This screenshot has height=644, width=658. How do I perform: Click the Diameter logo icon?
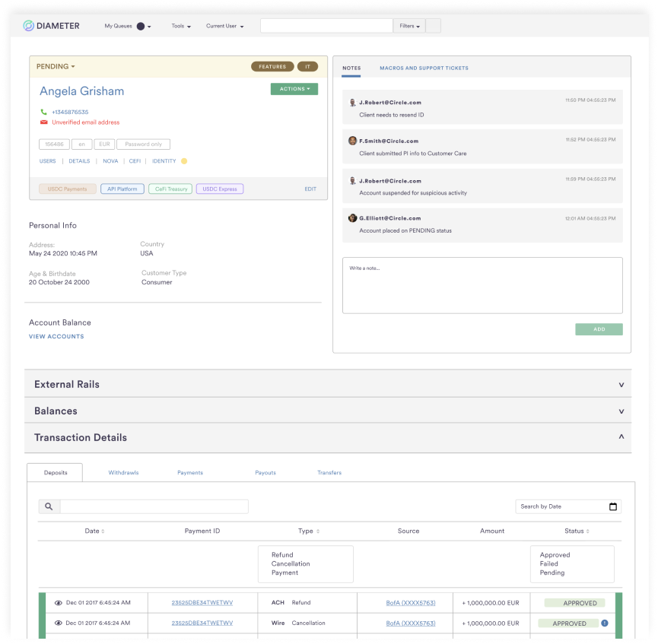tap(29, 26)
